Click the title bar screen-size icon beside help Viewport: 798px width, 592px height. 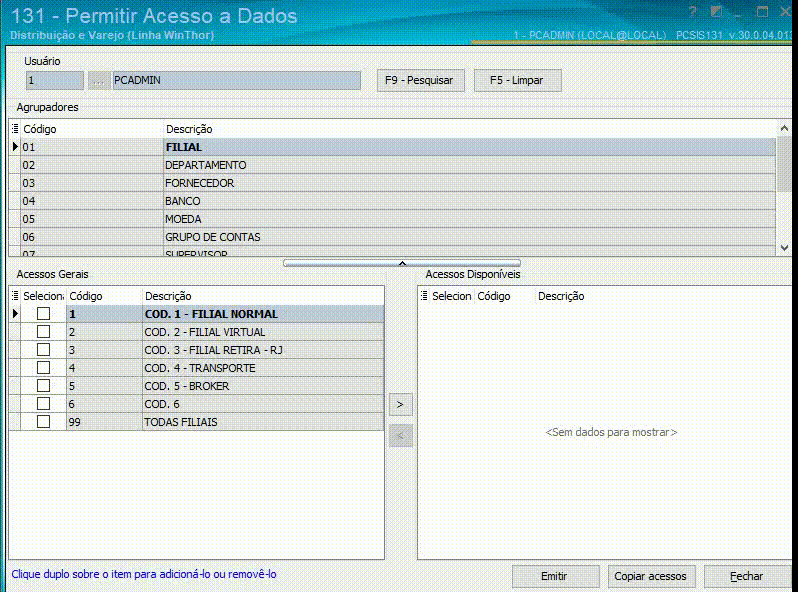[x=717, y=12]
